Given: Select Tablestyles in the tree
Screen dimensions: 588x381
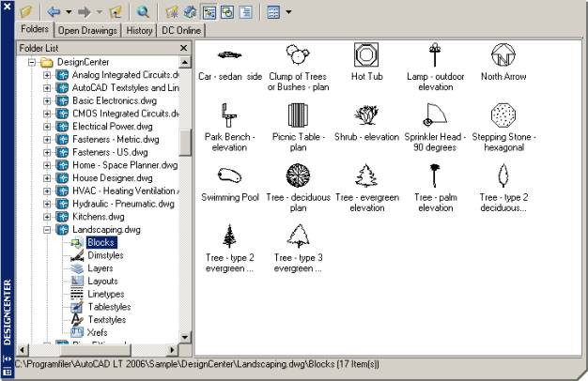Looking at the screenshot, I should 109,307.
